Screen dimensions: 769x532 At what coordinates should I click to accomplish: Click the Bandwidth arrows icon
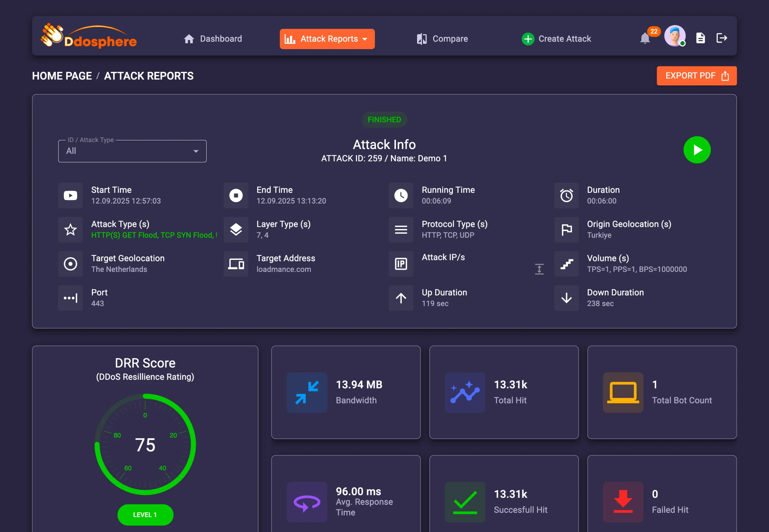coord(307,392)
